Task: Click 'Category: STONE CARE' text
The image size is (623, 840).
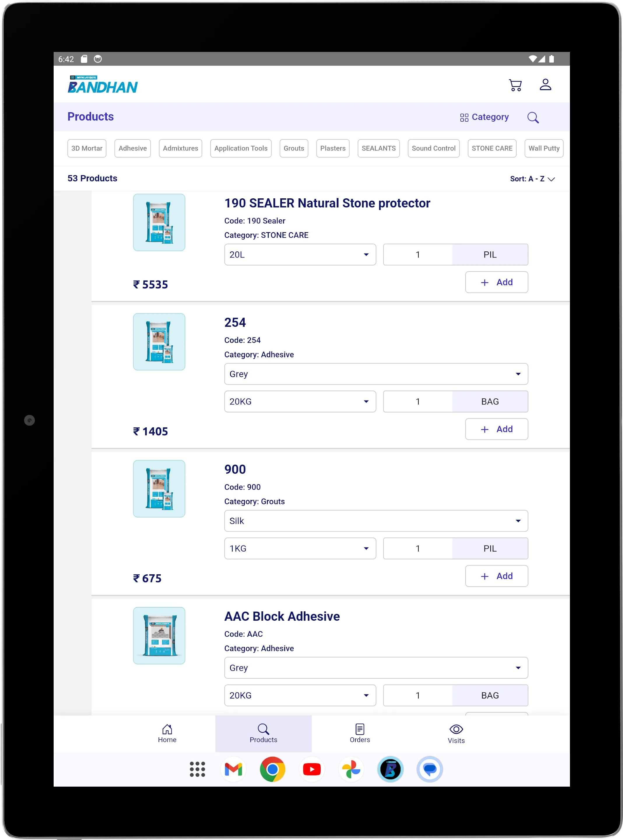Action: tap(266, 235)
